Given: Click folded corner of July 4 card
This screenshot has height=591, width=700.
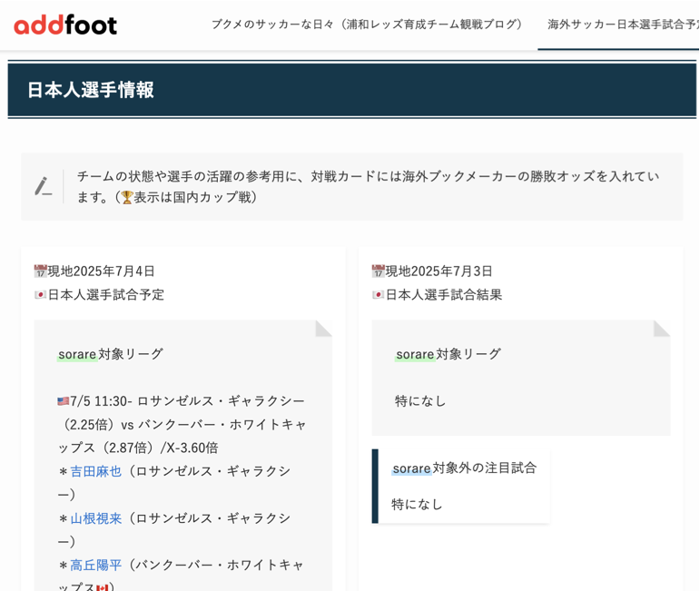Looking at the screenshot, I should click(323, 328).
